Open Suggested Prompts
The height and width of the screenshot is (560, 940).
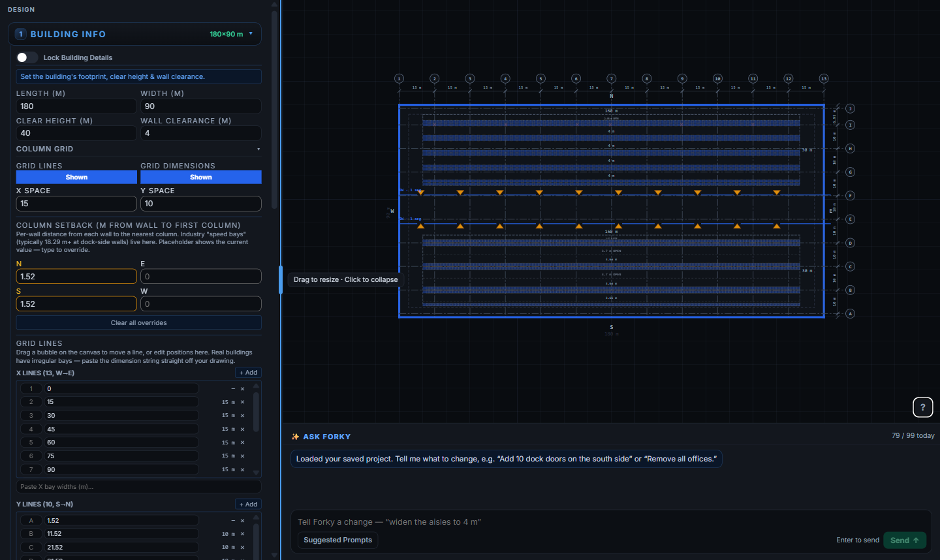[338, 540]
